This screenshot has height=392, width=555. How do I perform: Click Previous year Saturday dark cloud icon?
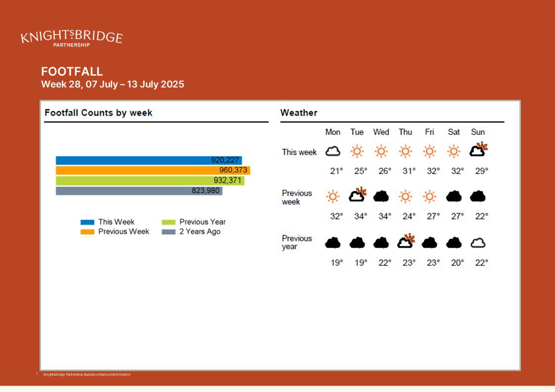point(454,243)
